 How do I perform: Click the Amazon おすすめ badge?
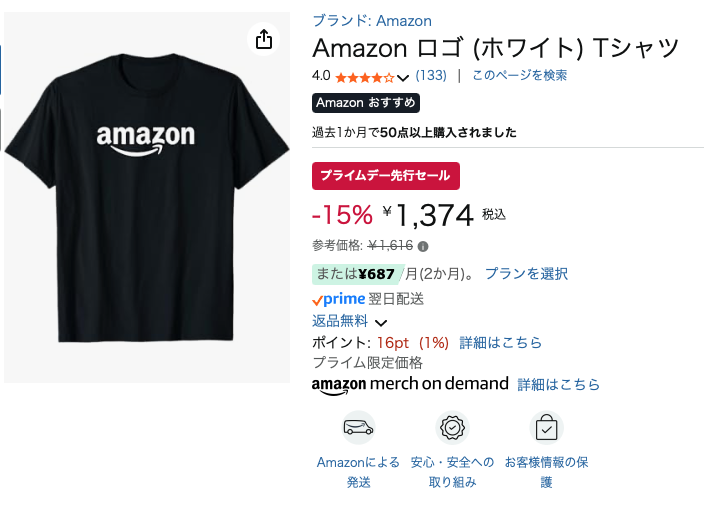[366, 103]
